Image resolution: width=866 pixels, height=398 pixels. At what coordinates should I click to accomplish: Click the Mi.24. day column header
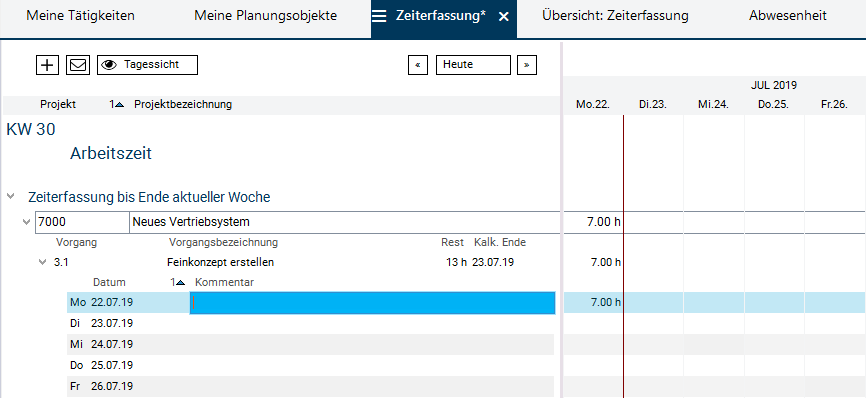tap(713, 104)
